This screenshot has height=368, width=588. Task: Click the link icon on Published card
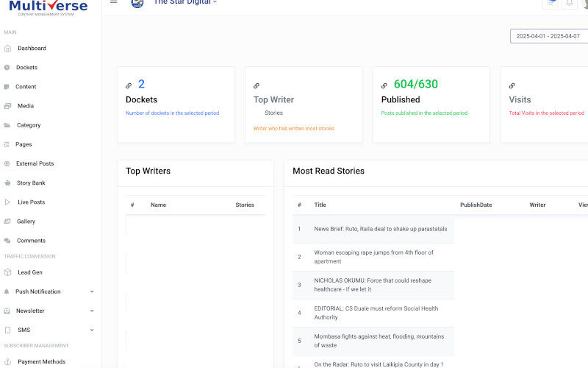coord(385,85)
